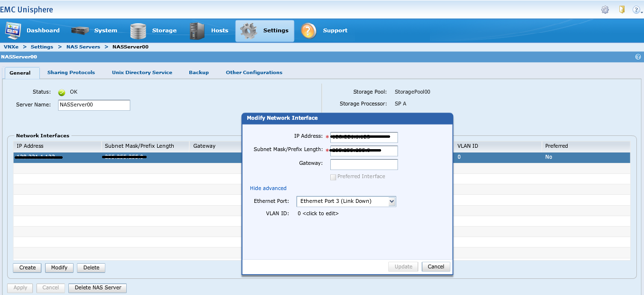644x295 pixels.
Task: Click the top-right preferences gear icon
Action: click(x=605, y=10)
